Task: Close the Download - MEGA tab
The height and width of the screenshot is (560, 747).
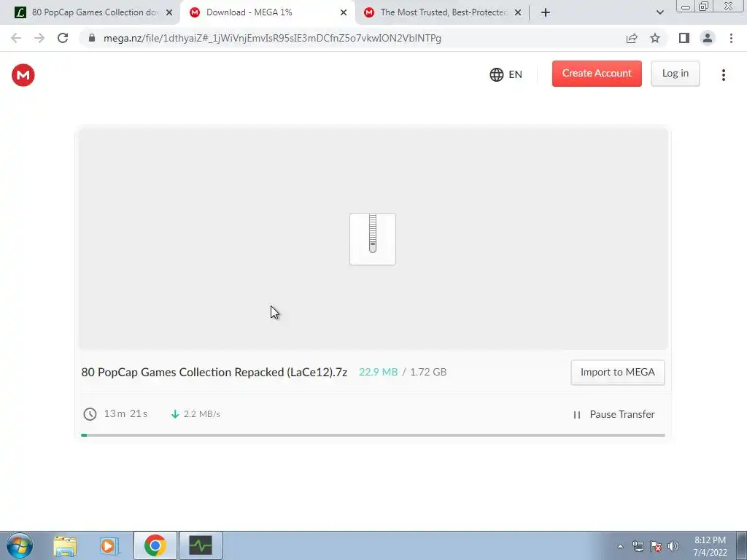Action: click(344, 13)
